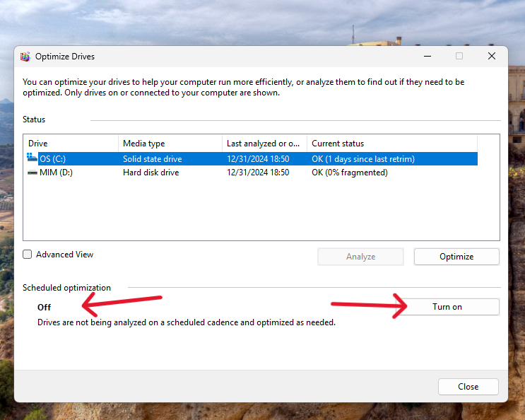Click the OS (C:) drive icon
This screenshot has height=420, width=525.
[32, 158]
